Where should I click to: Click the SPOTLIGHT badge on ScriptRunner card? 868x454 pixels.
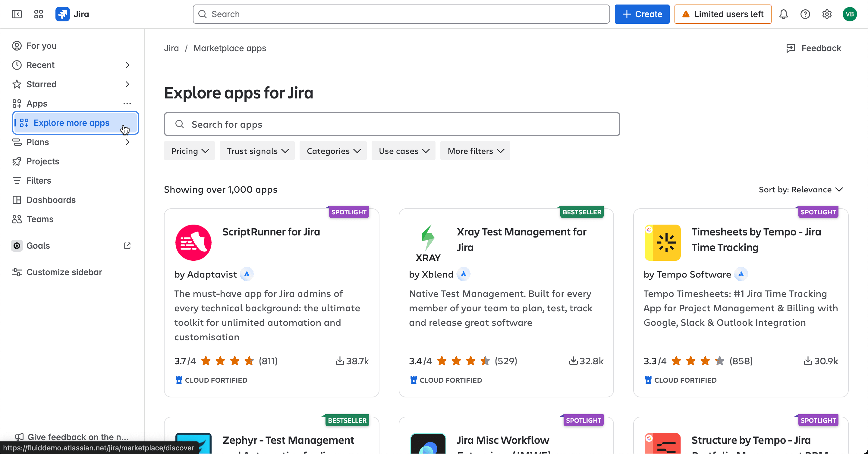(x=349, y=212)
